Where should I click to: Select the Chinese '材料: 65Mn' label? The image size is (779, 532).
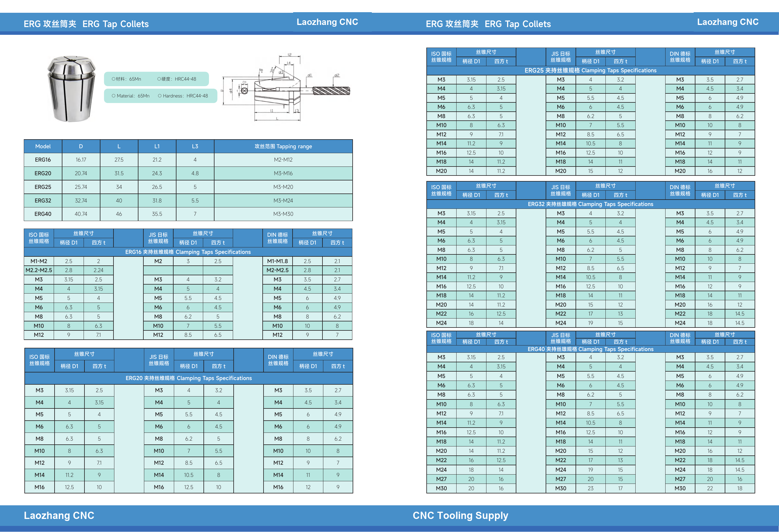[x=126, y=79]
